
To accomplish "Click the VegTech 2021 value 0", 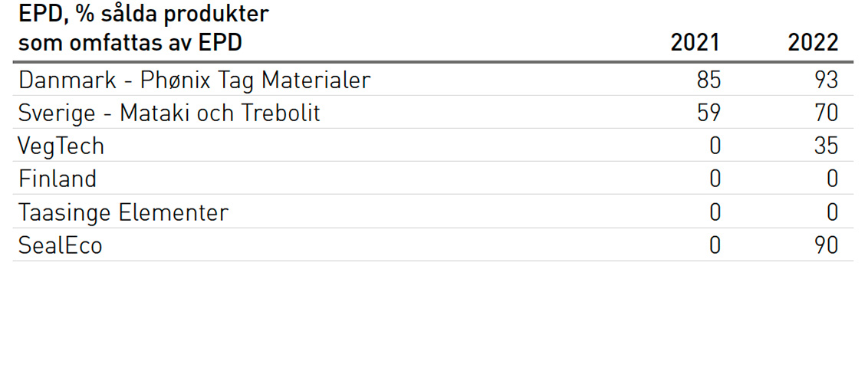I will pos(715,146).
